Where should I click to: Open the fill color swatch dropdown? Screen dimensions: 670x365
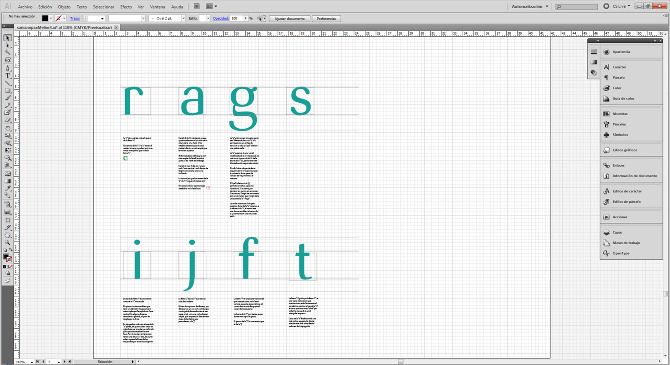[50, 19]
